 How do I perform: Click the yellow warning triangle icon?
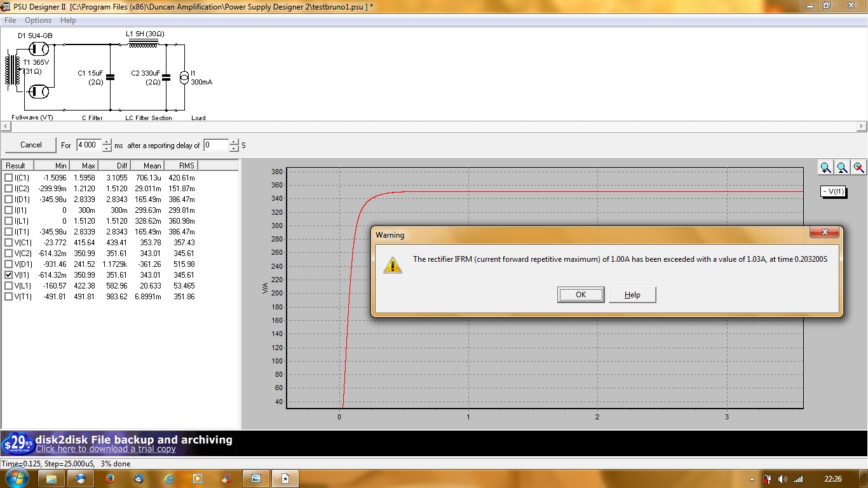[393, 265]
